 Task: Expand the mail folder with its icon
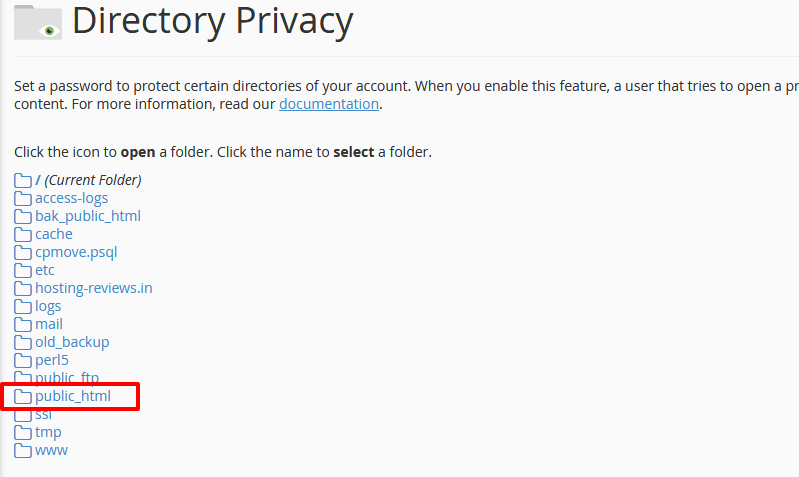click(x=22, y=325)
